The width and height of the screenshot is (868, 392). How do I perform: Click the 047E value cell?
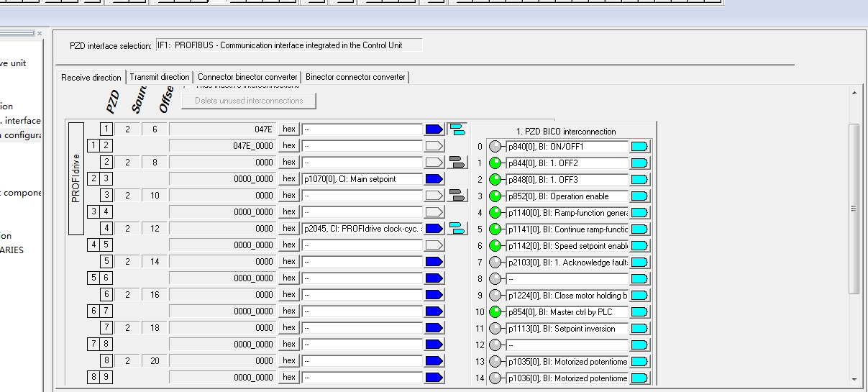(222, 129)
